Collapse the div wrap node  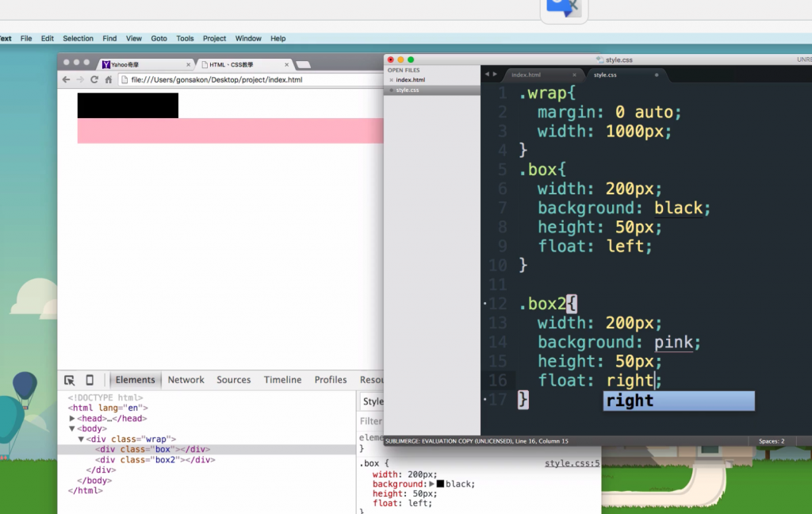pos(82,439)
